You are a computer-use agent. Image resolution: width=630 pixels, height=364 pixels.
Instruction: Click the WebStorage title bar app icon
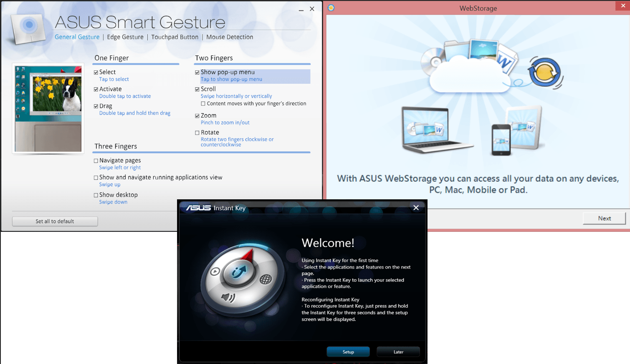click(x=331, y=8)
